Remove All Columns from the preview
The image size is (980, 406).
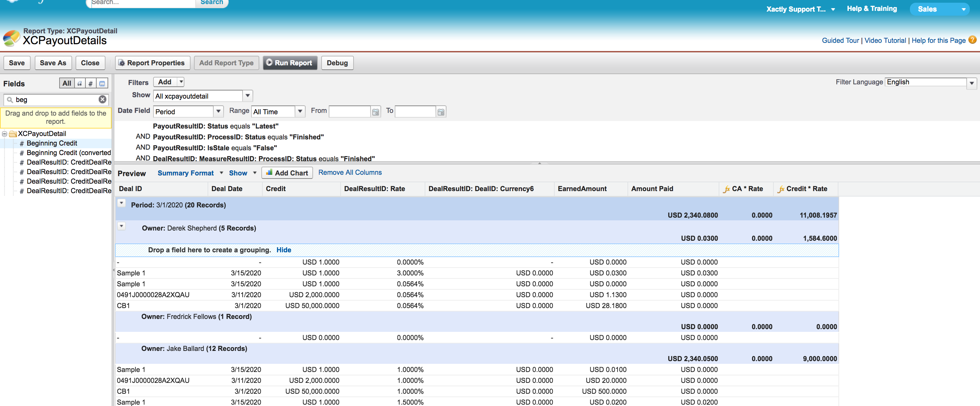(x=349, y=172)
